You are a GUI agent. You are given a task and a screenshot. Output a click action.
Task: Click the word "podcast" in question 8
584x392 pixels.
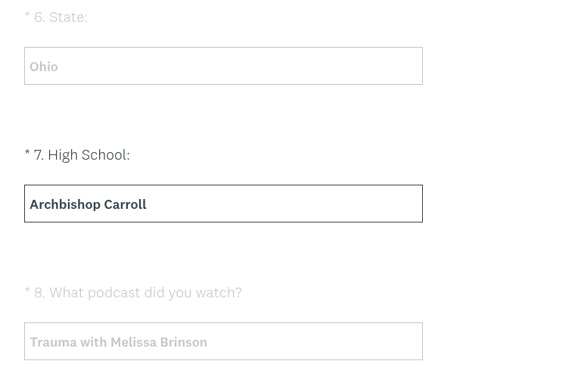point(113,292)
